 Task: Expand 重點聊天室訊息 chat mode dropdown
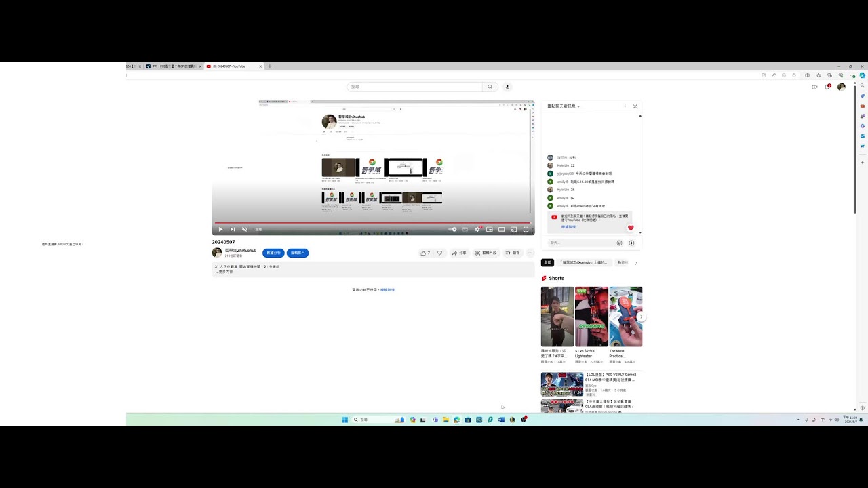[564, 106]
